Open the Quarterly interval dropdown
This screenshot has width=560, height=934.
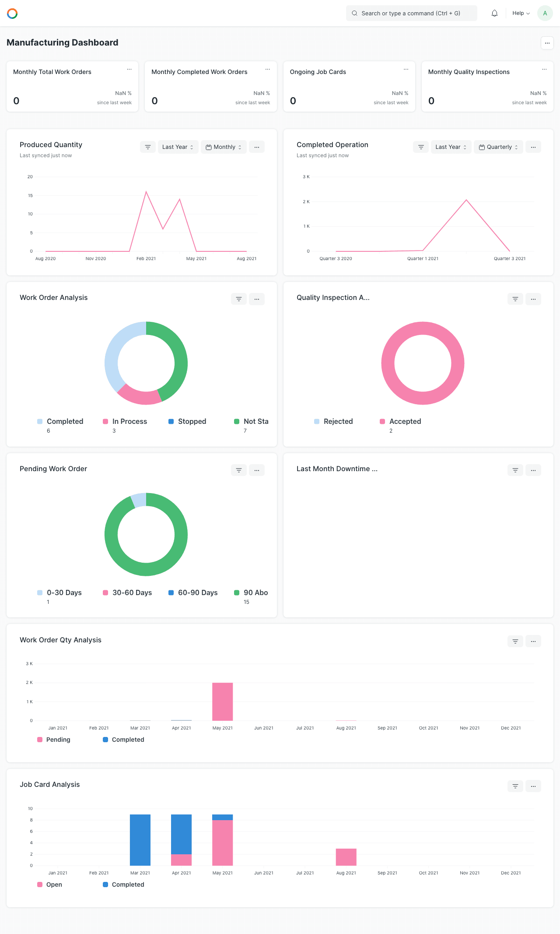pyautogui.click(x=499, y=147)
